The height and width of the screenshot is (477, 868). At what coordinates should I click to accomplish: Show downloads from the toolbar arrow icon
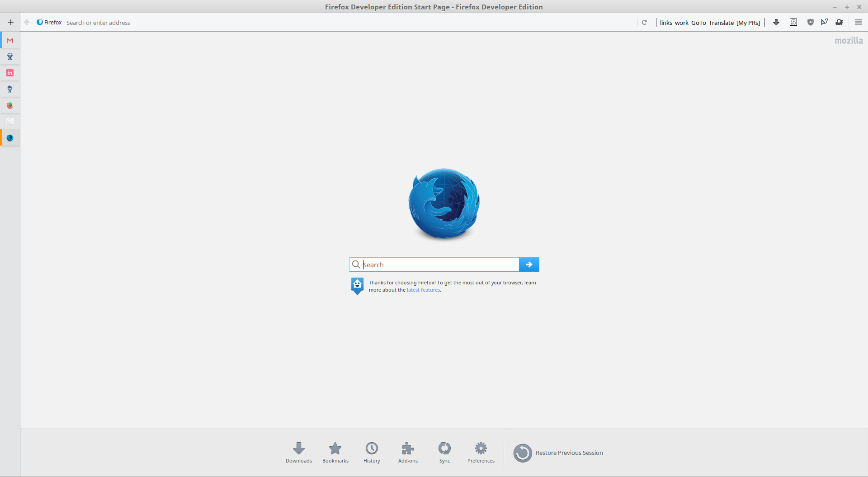[776, 22]
